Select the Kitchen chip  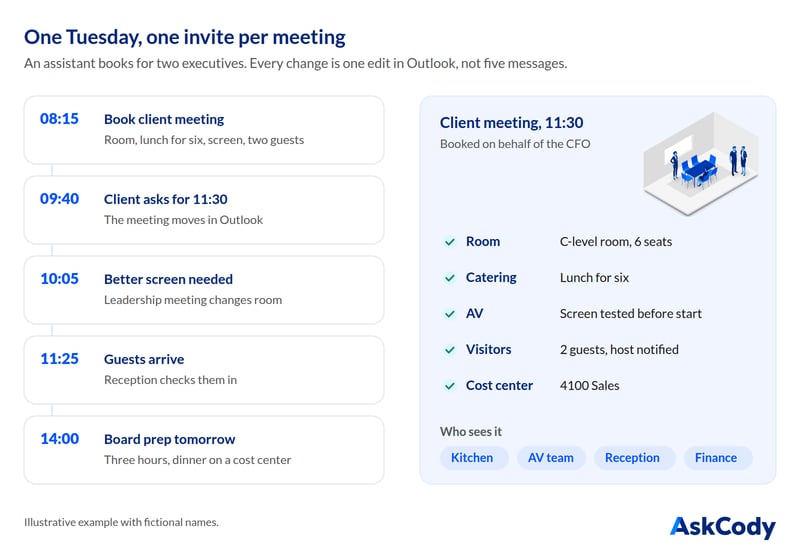pos(472,457)
